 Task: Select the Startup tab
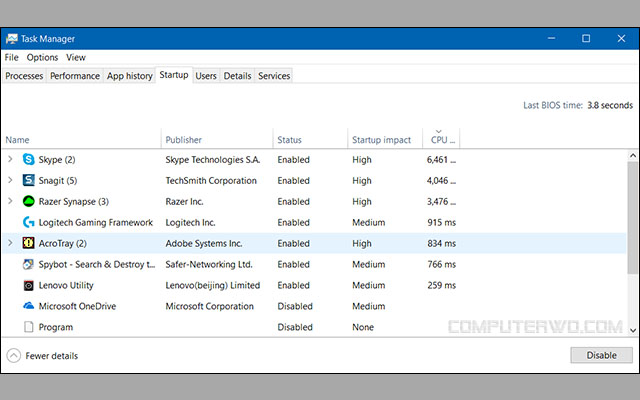(174, 75)
